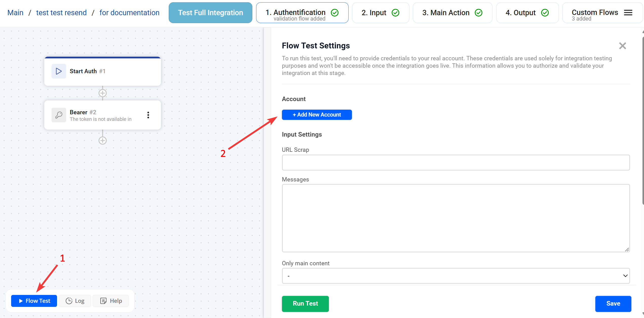This screenshot has width=644, height=318.
Task: Click the Test Full Integration button
Action: [x=210, y=13]
